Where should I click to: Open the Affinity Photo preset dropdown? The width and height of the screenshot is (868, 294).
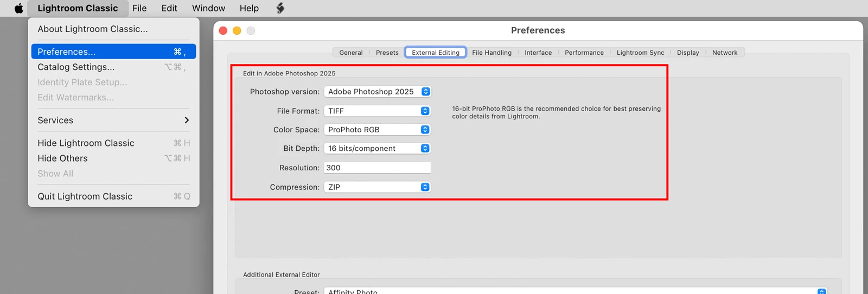coord(576,291)
